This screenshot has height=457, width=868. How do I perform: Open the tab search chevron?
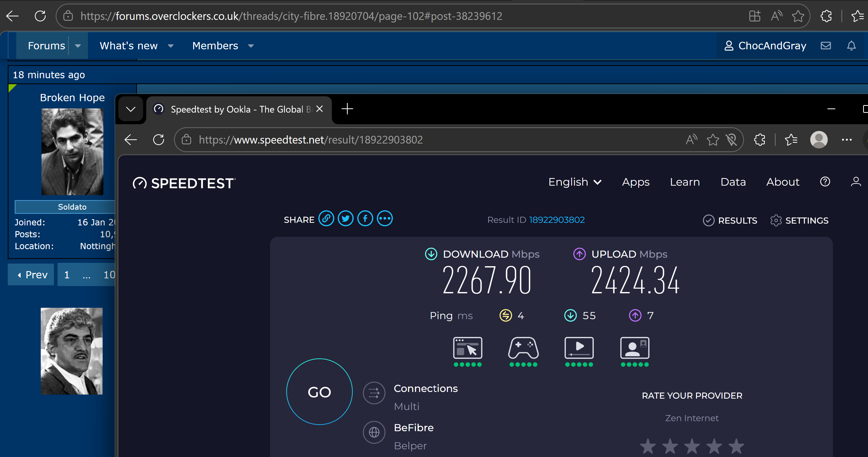click(131, 109)
